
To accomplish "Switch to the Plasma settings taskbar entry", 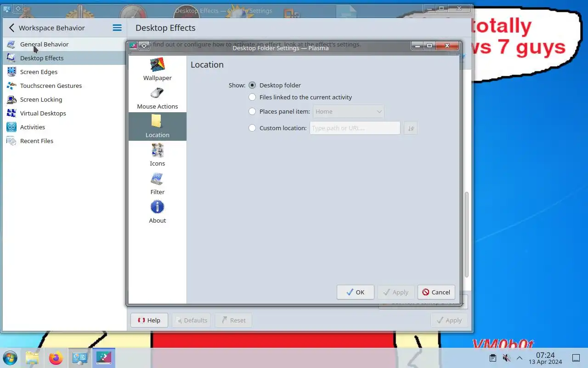I will click(x=104, y=358).
